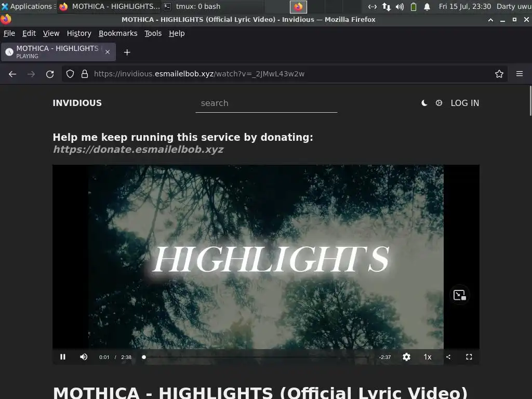Open the clock showing Fri 15 Jul

[465, 6]
